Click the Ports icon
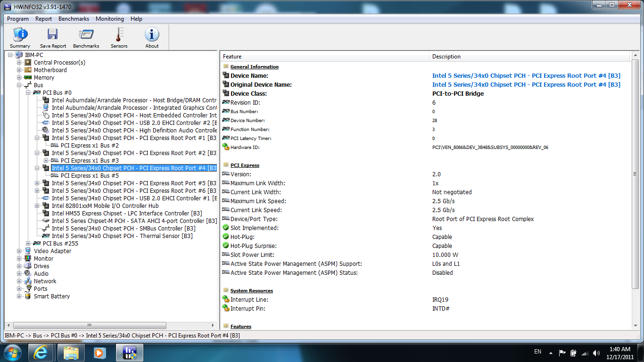Screen dimensions: 644x362 coord(28,288)
